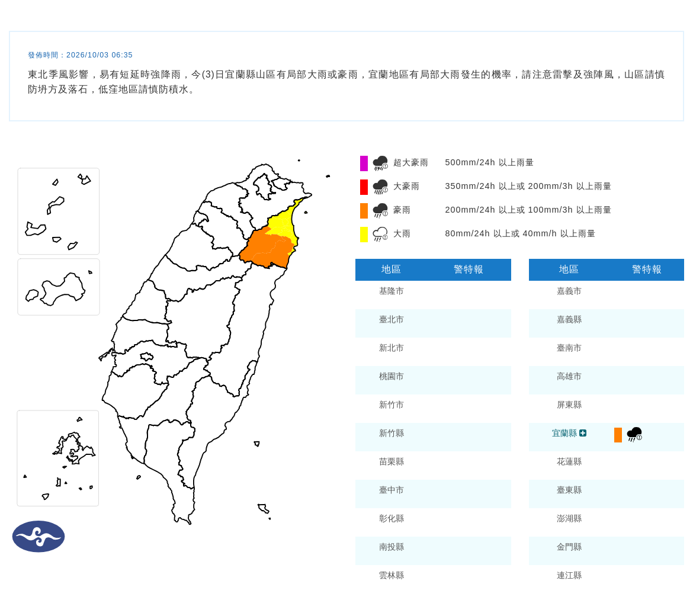Click the red 大豪雨 color swatch
693x616 pixels.
coord(364,187)
